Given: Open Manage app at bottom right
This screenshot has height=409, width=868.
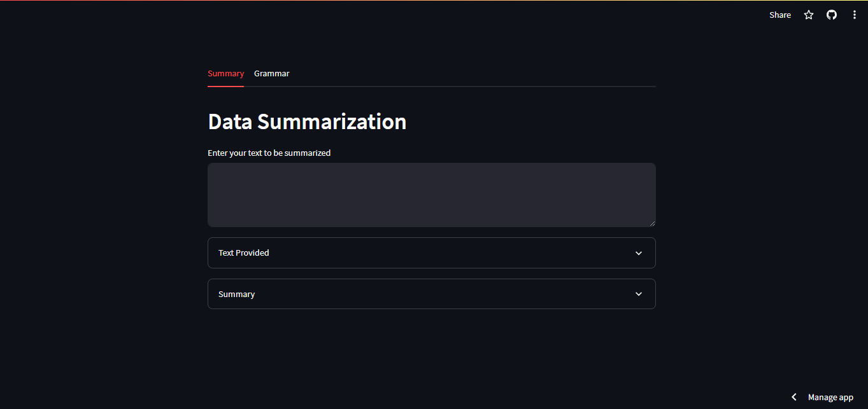Looking at the screenshot, I should tap(830, 397).
